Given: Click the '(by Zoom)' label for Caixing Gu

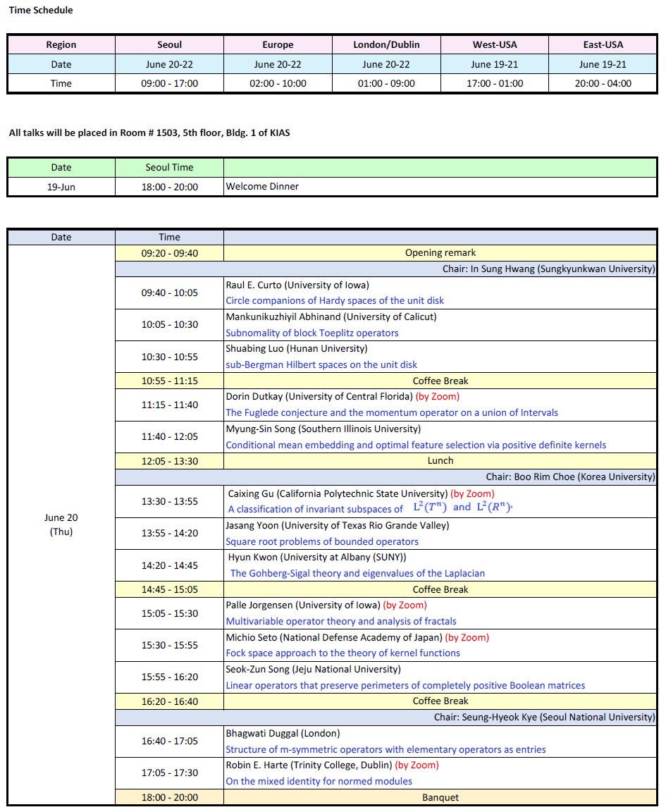Looking at the screenshot, I should (472, 493).
